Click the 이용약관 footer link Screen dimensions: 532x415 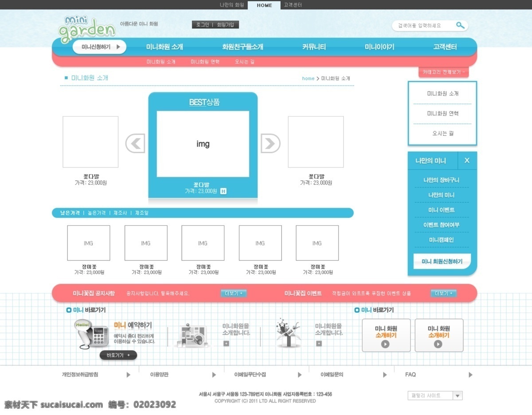click(159, 375)
